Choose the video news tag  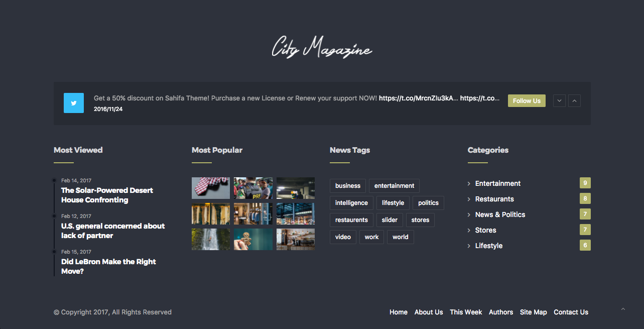[x=343, y=237]
